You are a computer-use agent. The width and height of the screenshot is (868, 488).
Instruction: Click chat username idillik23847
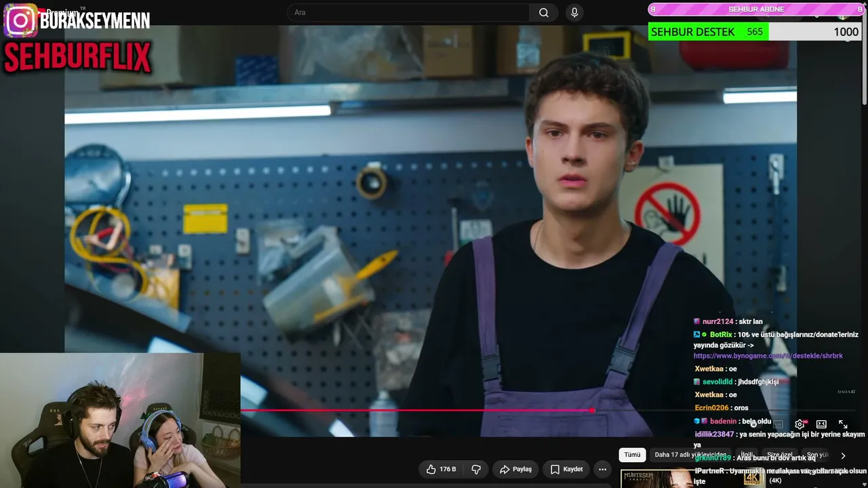715,434
